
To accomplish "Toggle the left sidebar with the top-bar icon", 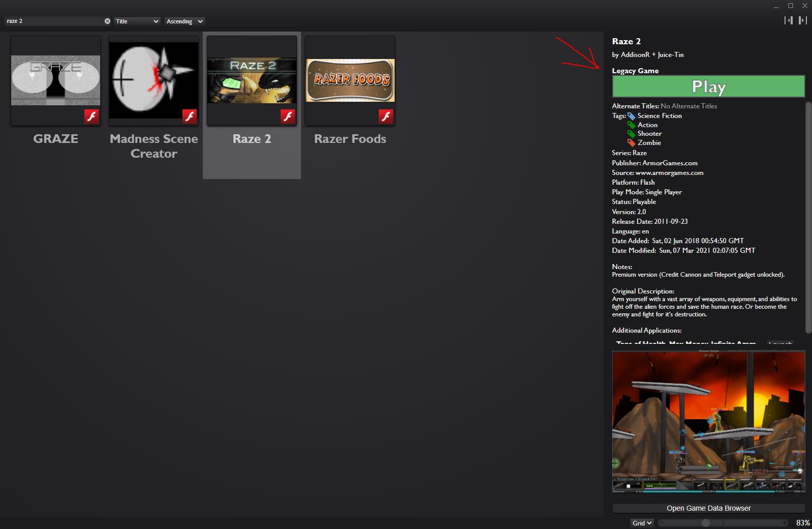I will coord(789,20).
